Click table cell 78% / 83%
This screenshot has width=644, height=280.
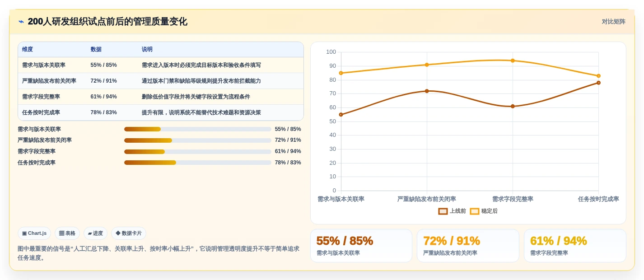[103, 112]
